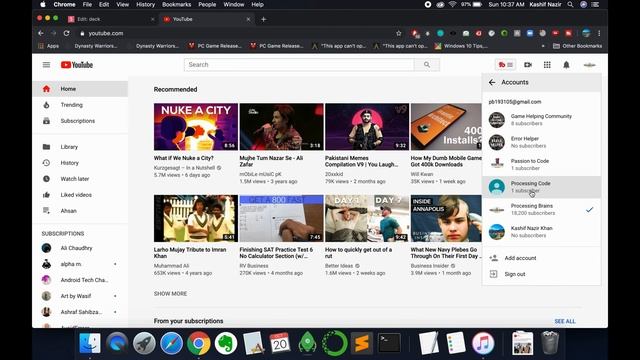Click the YouTube search field
This screenshot has height=360, width=640.
(299, 64)
